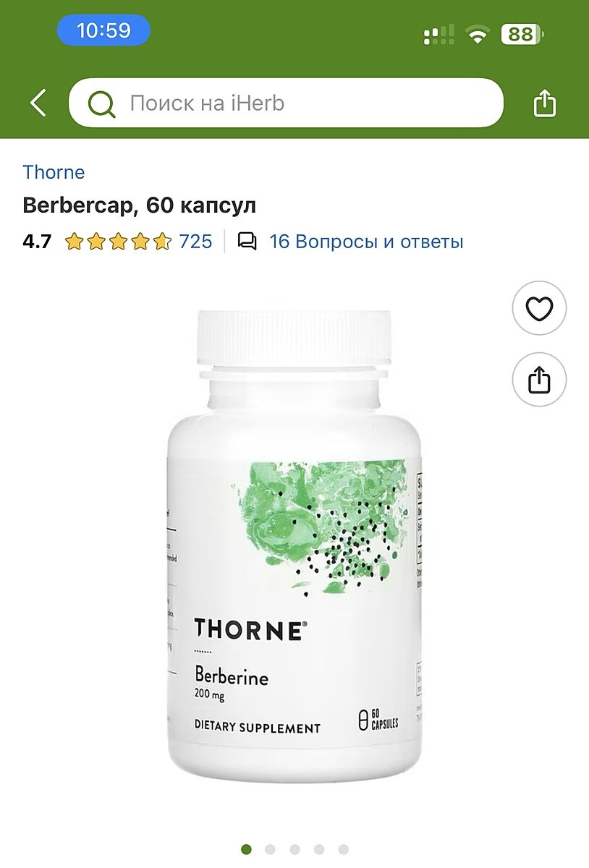The height and width of the screenshot is (868, 589).
Task: Tap the back arrow in the header
Action: point(38,103)
